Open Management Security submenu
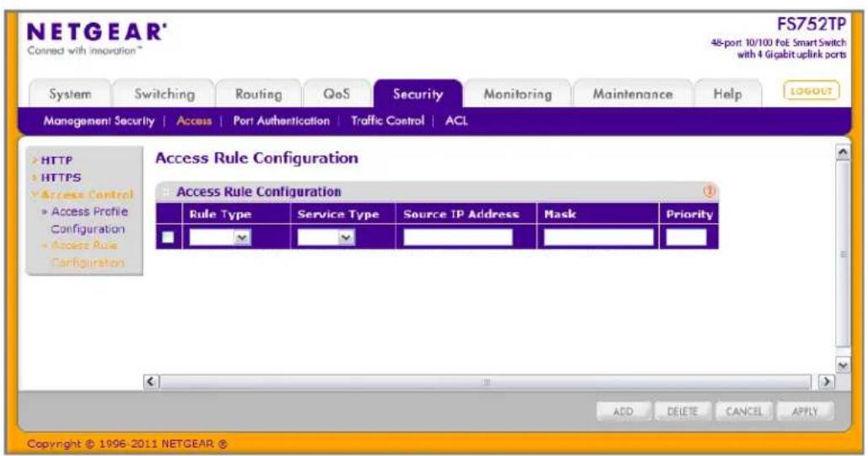Screen dimensions: 868x456 (99, 121)
